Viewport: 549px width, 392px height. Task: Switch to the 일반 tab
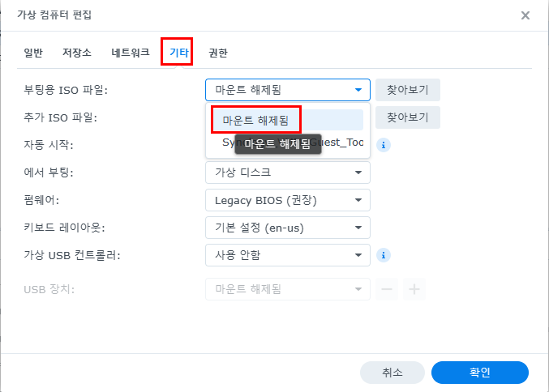(33, 53)
